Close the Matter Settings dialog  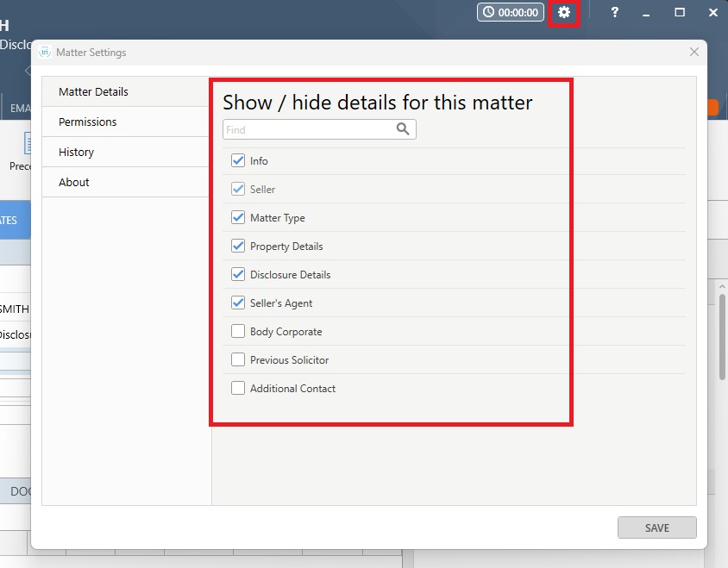pos(694,52)
